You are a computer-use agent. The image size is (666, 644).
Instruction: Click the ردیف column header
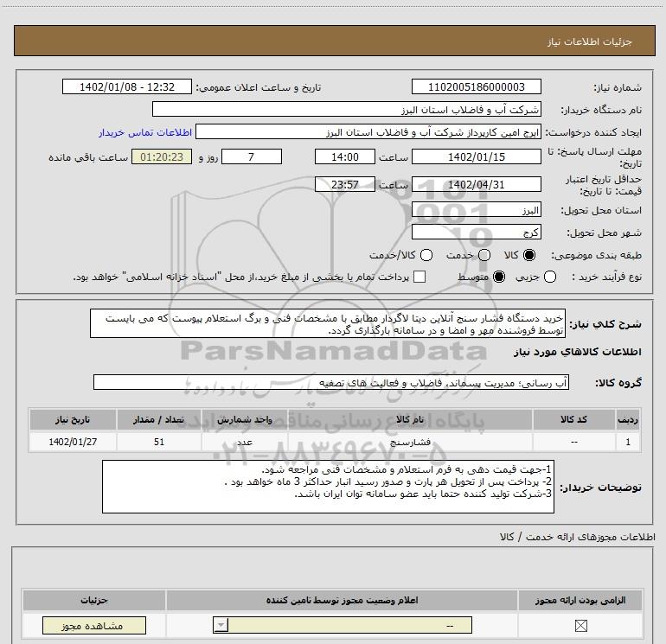coord(628,419)
